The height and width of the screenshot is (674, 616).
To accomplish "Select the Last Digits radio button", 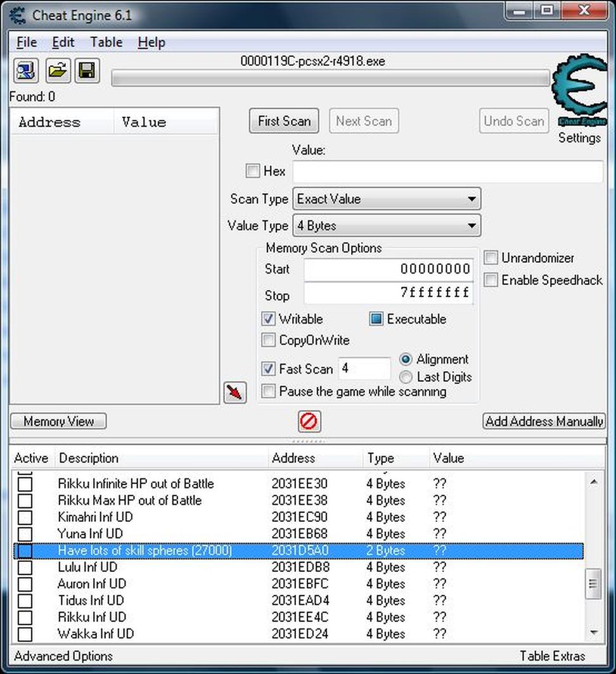I will click(x=406, y=377).
